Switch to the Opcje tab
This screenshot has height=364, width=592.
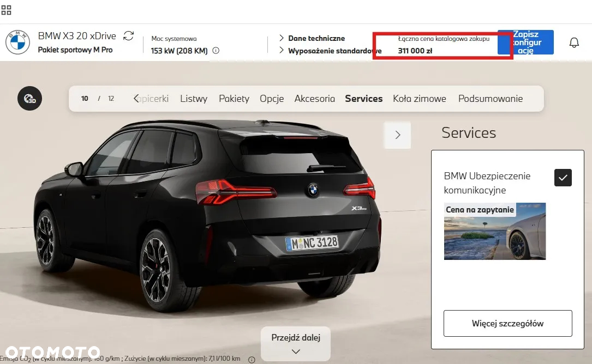[x=272, y=99]
